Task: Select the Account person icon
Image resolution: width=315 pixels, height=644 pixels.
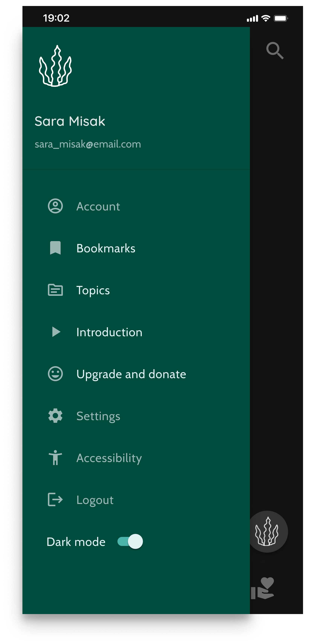Action: 55,206
